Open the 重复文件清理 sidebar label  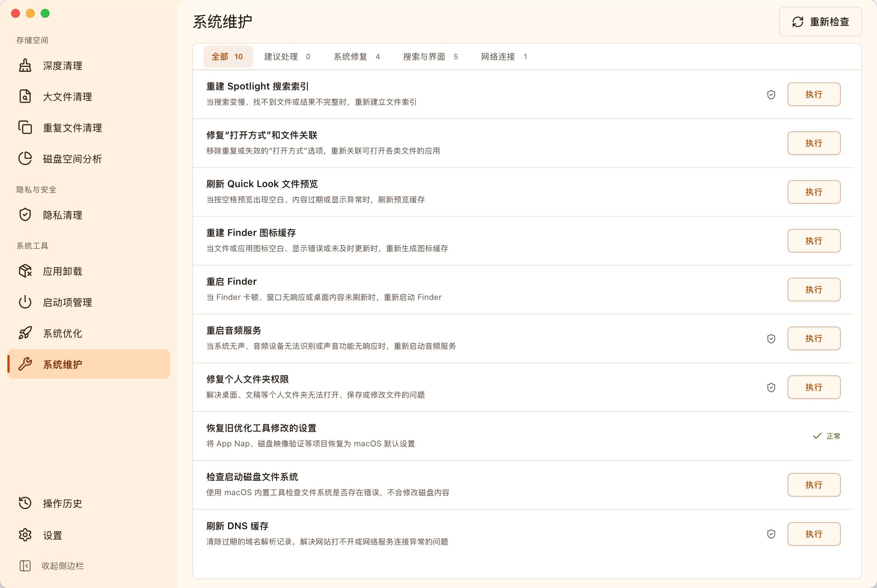[x=72, y=128]
